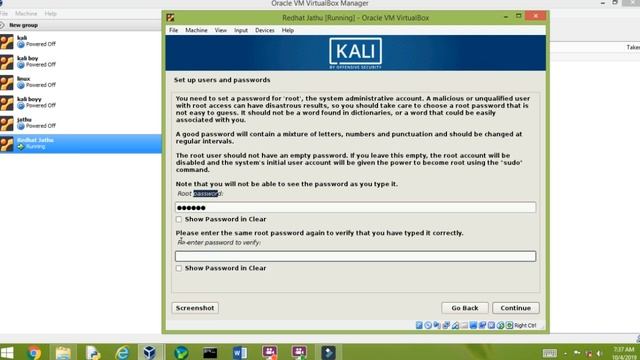Click the USB devices indicator in VM status bar

tap(455, 325)
